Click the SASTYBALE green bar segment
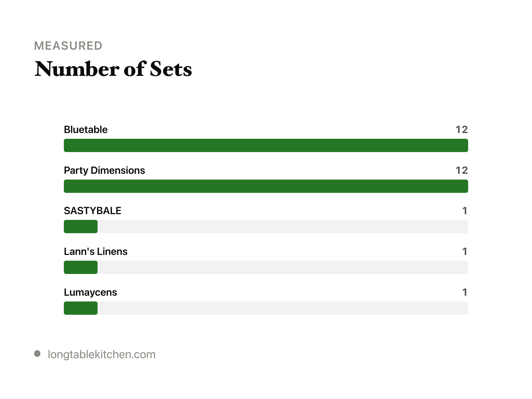532x399 pixels. click(80, 227)
